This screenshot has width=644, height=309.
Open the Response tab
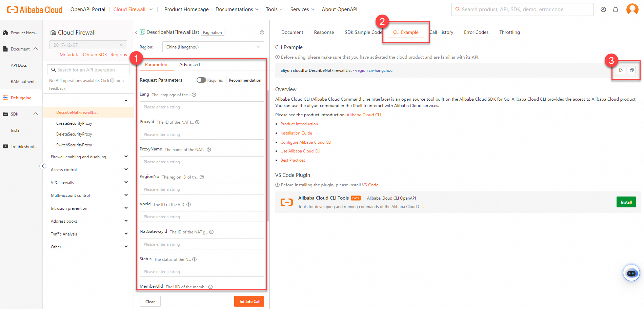[x=324, y=32]
